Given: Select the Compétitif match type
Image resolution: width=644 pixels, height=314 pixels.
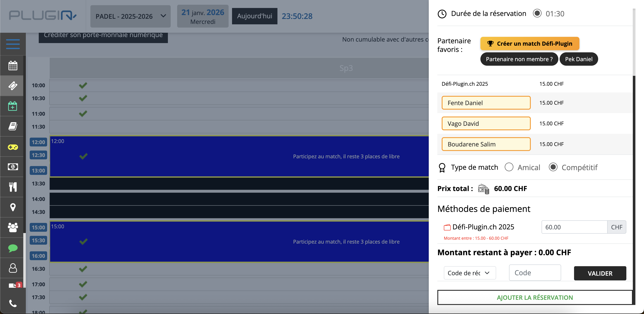Looking at the screenshot, I should [x=553, y=167].
